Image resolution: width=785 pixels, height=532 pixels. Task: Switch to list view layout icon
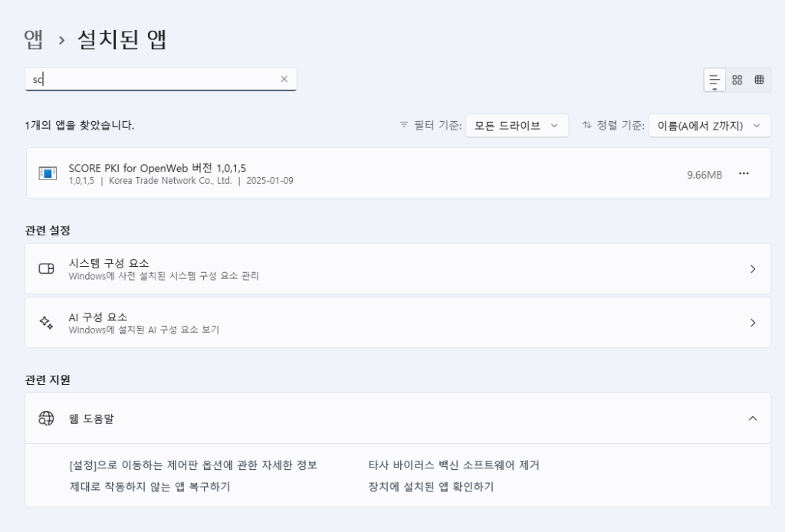(714, 80)
